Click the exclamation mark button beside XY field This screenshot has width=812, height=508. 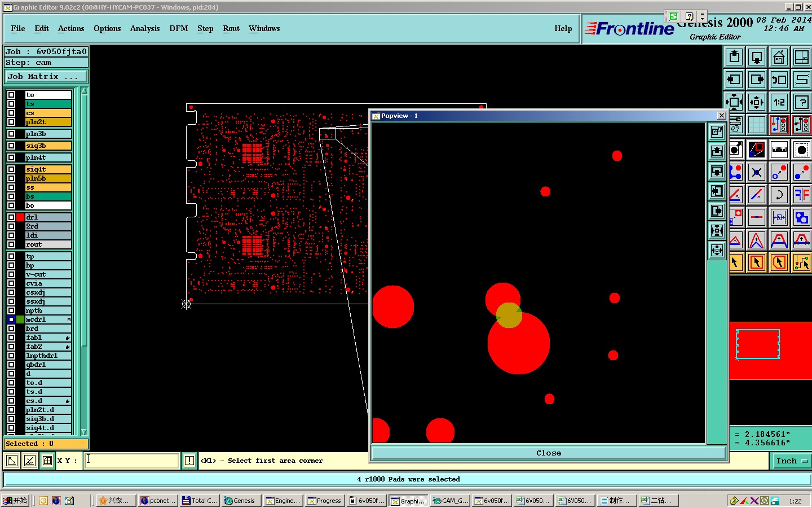tap(189, 461)
